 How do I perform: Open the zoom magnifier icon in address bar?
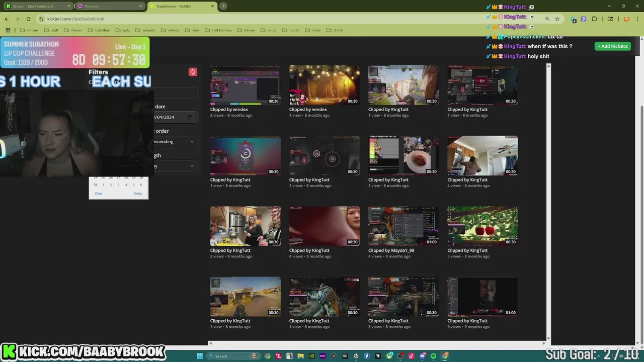pyautogui.click(x=547, y=19)
